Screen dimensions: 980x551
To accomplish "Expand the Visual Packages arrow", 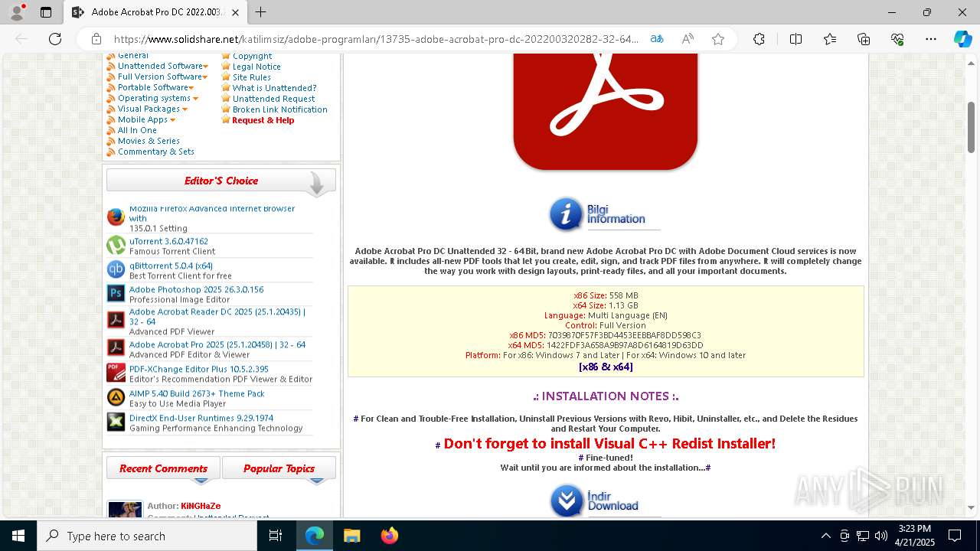I will point(185,109).
